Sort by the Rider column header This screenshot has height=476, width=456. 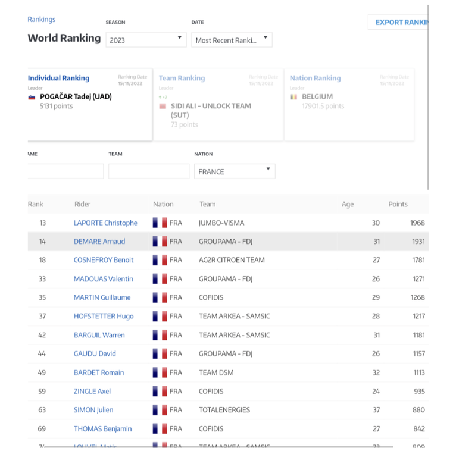coord(82,204)
